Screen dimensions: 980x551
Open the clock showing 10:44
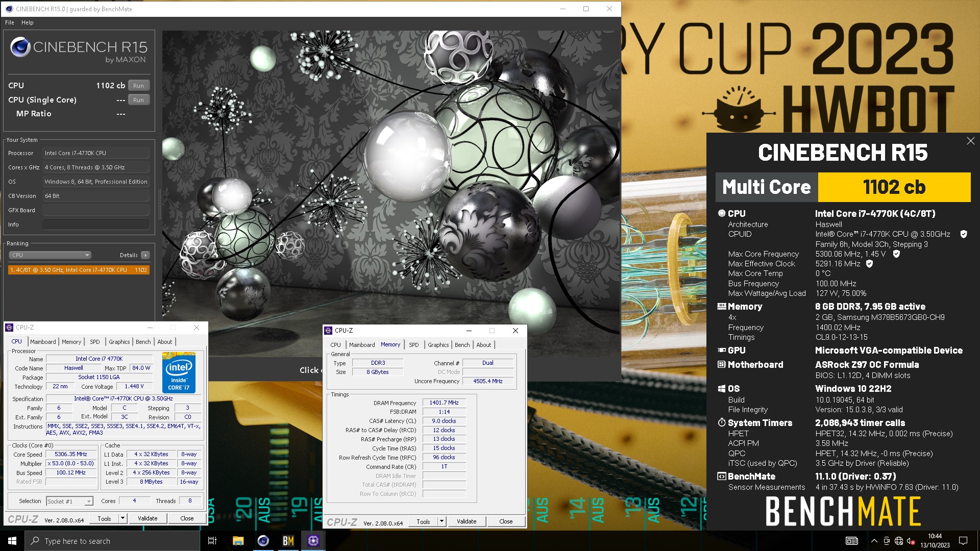(935, 541)
